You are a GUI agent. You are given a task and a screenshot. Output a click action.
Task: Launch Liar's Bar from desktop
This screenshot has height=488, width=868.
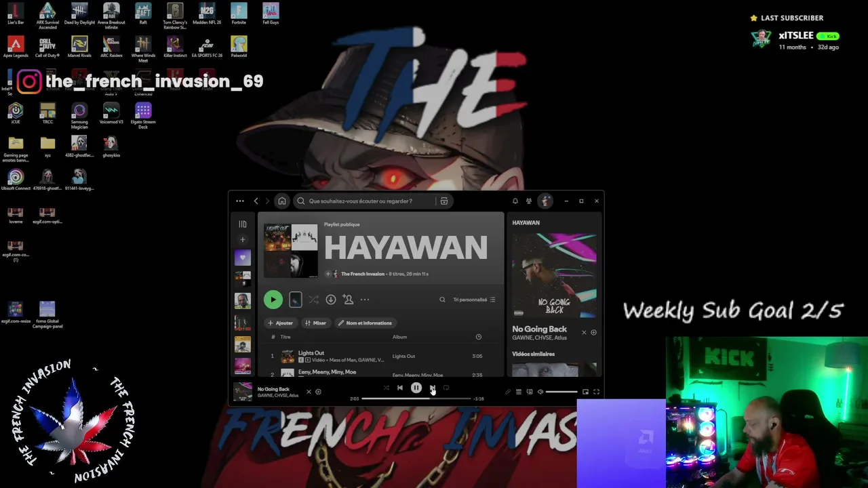(x=16, y=14)
